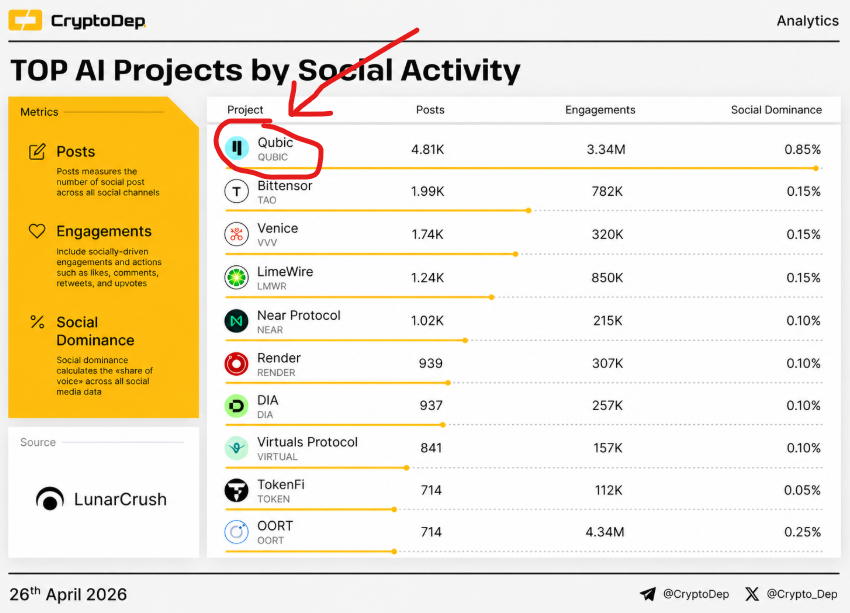Click the Engagements heart icon
Image resolution: width=850 pixels, height=613 pixels.
(x=37, y=231)
